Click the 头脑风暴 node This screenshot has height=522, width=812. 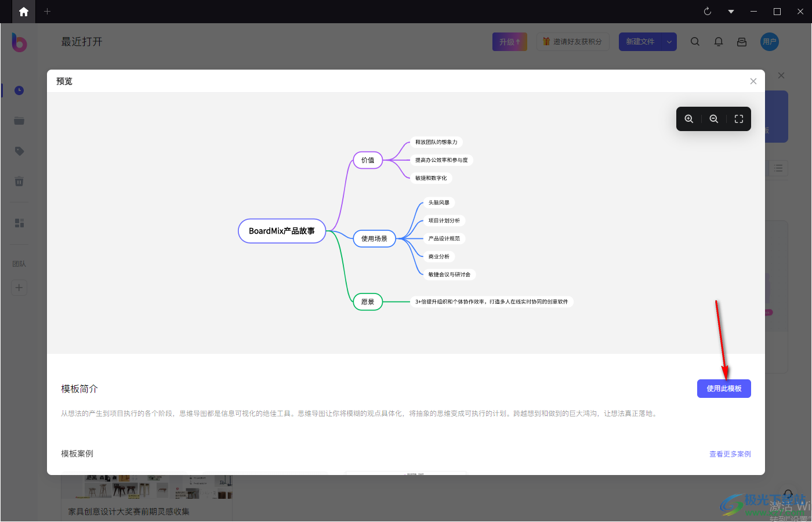pos(439,202)
